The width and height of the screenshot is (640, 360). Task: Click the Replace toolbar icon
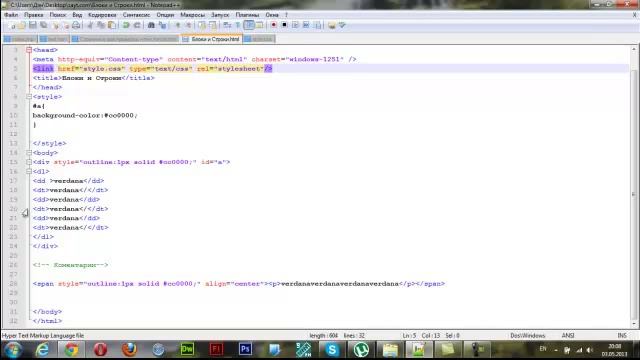tap(162, 25)
